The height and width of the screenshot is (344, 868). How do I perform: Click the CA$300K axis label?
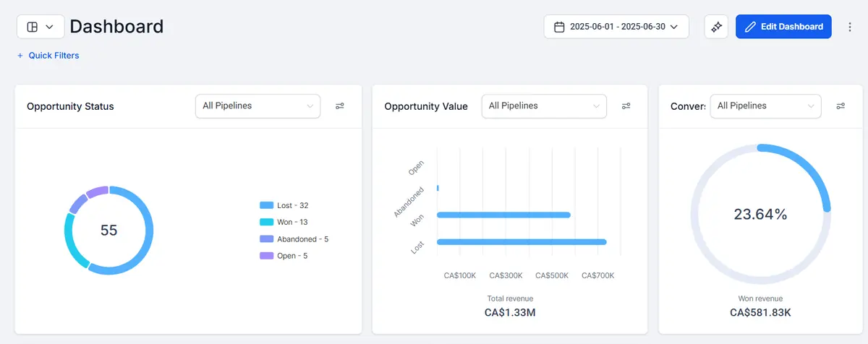click(506, 275)
